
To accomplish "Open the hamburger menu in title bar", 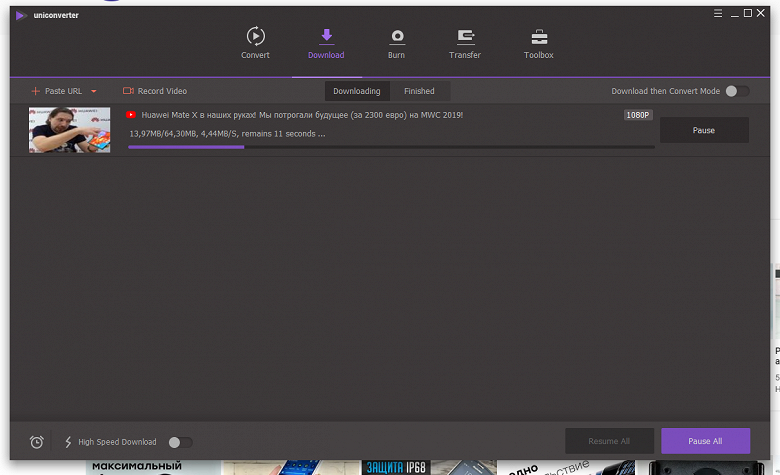I will tap(718, 13).
